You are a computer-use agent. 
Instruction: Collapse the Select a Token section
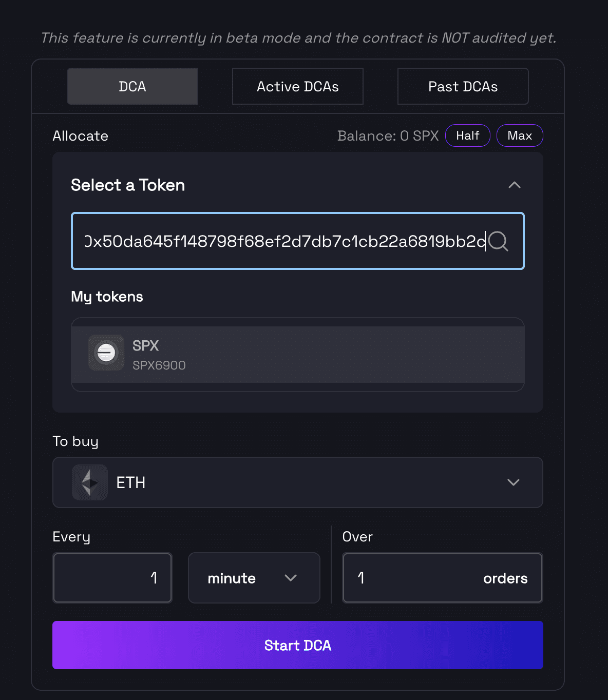[x=514, y=185]
